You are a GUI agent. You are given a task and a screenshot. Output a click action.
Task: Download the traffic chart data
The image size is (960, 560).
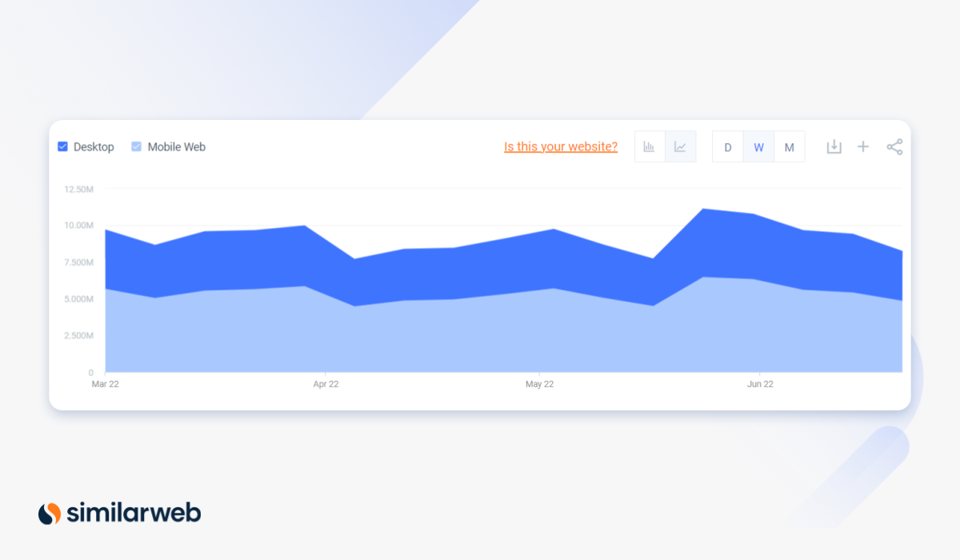click(834, 147)
